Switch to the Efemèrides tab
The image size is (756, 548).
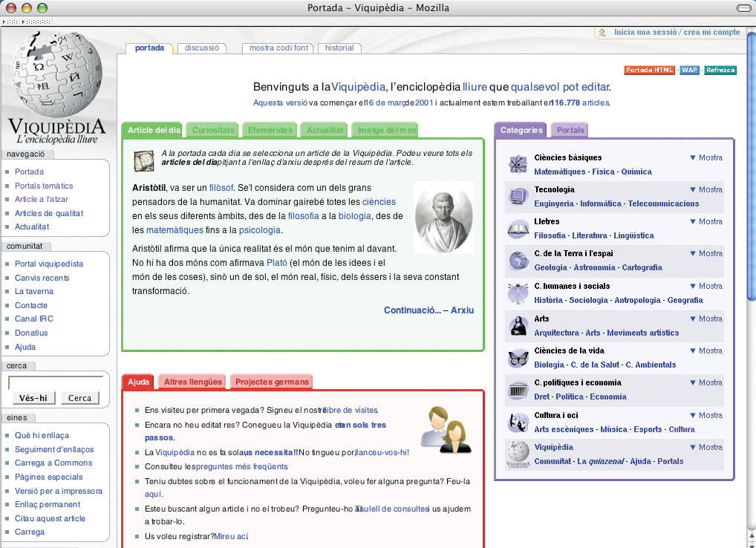(270, 130)
